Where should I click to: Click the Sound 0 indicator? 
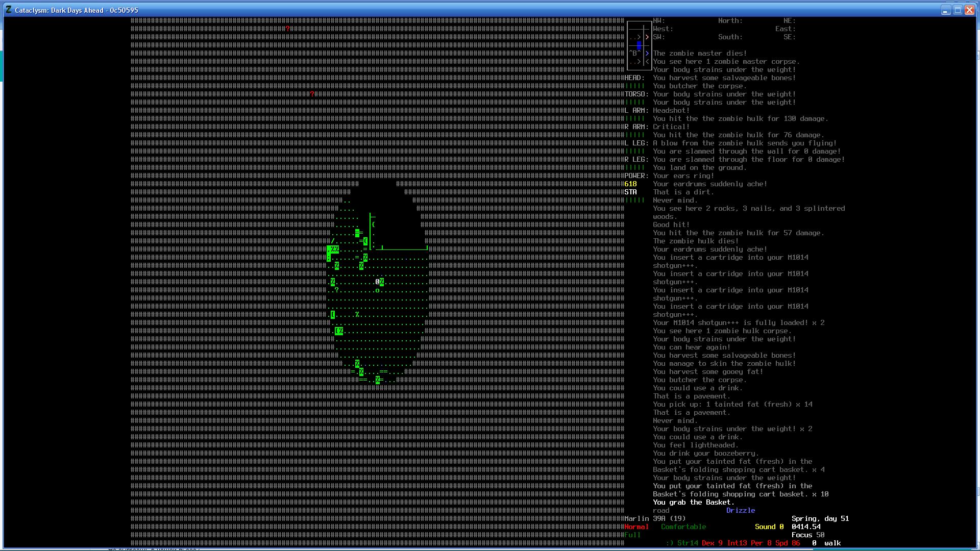click(x=769, y=527)
